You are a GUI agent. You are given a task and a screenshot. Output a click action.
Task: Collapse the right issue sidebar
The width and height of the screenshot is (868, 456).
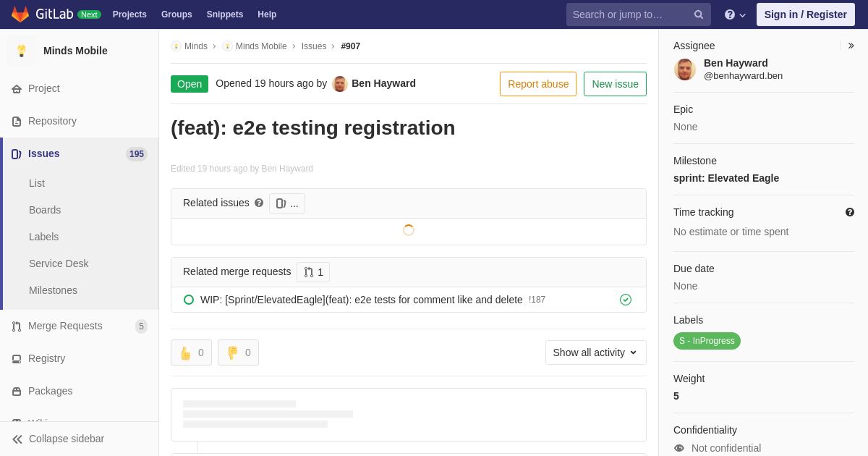tap(851, 46)
